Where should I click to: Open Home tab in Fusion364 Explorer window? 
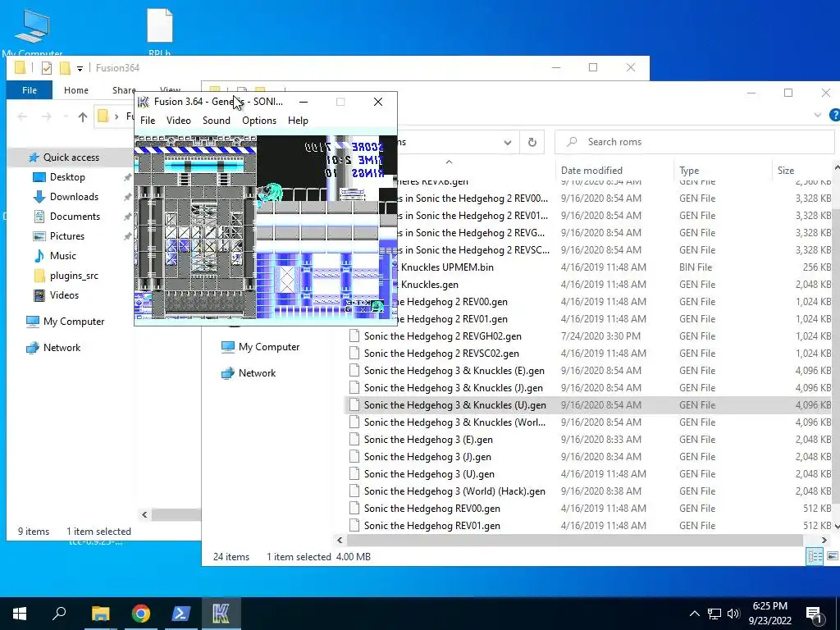click(x=76, y=90)
